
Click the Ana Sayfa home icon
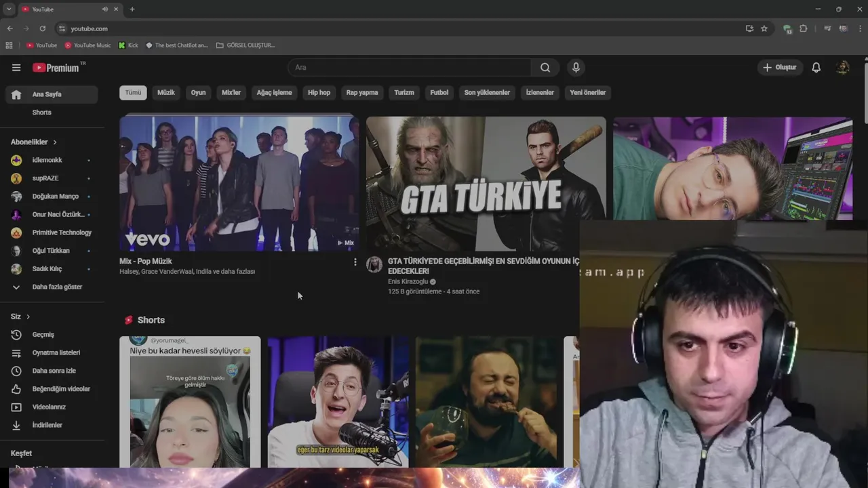point(16,95)
